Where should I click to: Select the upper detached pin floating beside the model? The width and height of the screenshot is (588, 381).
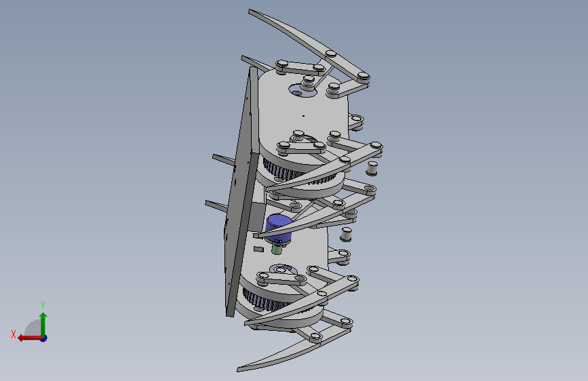[372, 168]
